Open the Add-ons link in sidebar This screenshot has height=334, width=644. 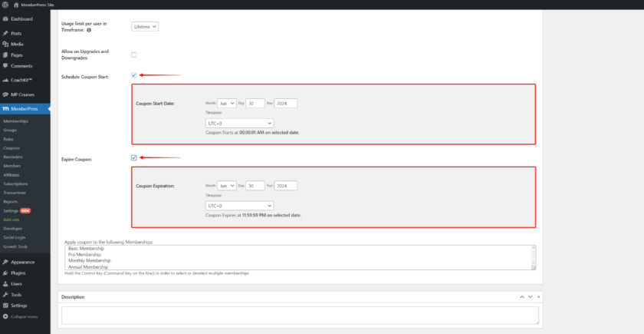pos(11,219)
